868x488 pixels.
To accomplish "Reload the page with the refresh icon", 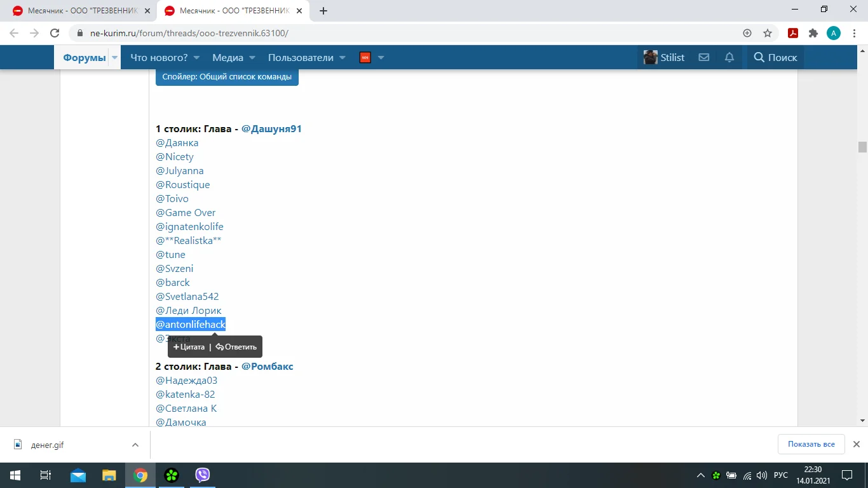I will [x=55, y=33].
